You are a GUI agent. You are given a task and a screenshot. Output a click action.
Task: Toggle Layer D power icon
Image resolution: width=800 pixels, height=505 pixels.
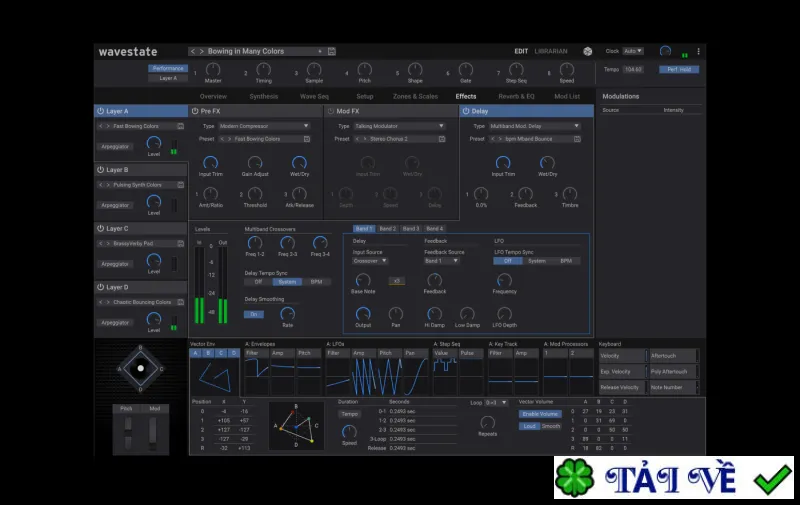point(101,287)
